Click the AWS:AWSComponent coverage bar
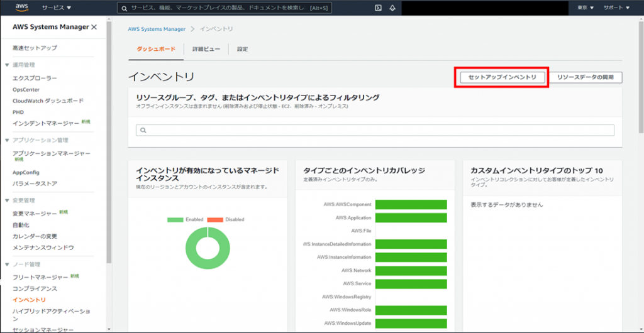644x333 pixels. coord(411,204)
